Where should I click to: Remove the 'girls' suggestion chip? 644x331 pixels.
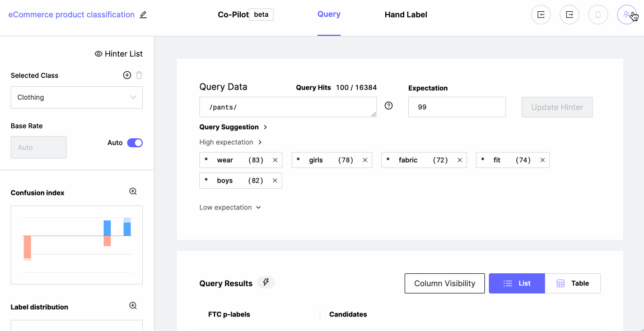365,160
